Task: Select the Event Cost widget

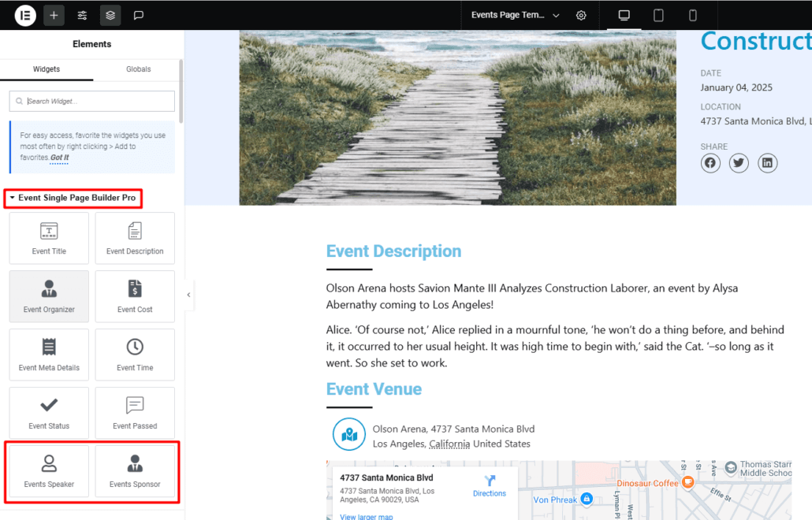Action: 135,296
